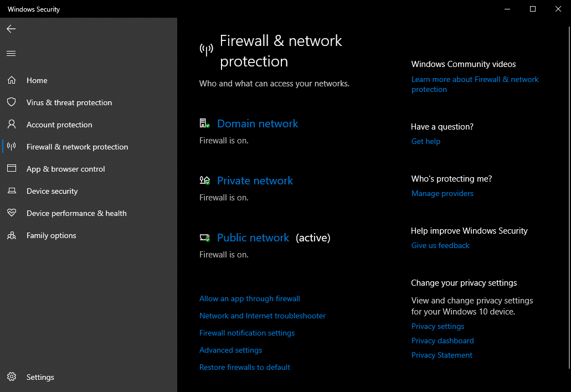The width and height of the screenshot is (571, 392).
Task: Select the Account protection shield icon
Action: coord(11,125)
